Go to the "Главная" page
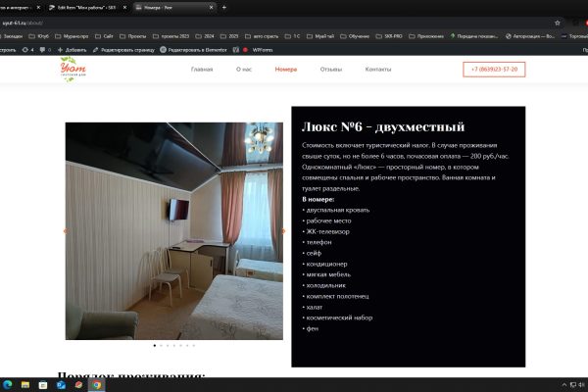The image size is (588, 392). pyautogui.click(x=202, y=70)
